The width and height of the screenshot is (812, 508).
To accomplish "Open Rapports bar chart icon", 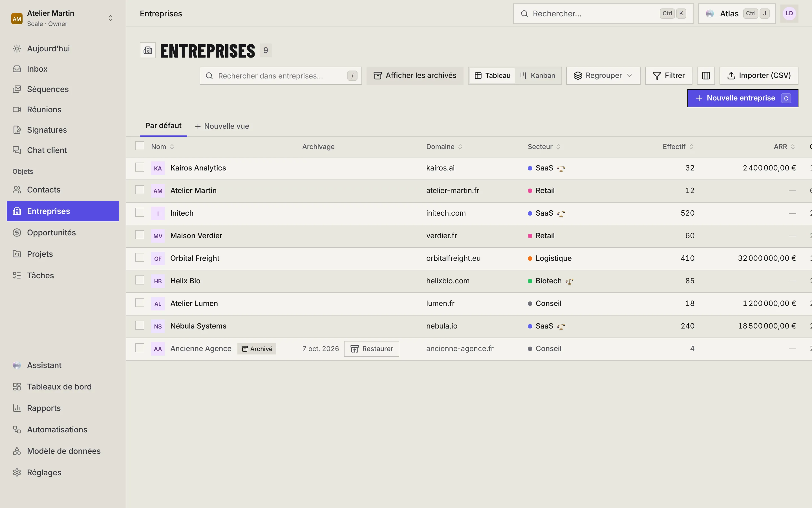I will [17, 408].
